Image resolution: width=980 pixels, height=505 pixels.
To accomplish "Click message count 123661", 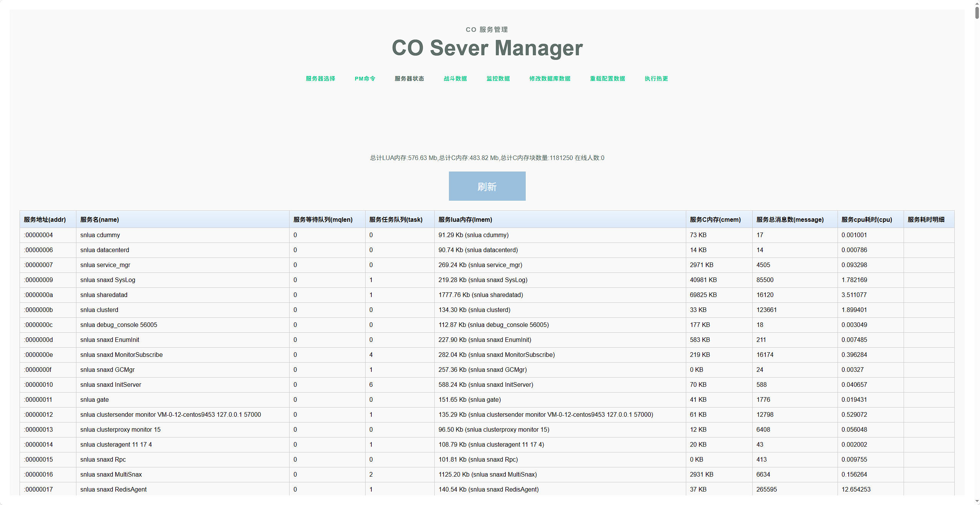I will point(795,310).
